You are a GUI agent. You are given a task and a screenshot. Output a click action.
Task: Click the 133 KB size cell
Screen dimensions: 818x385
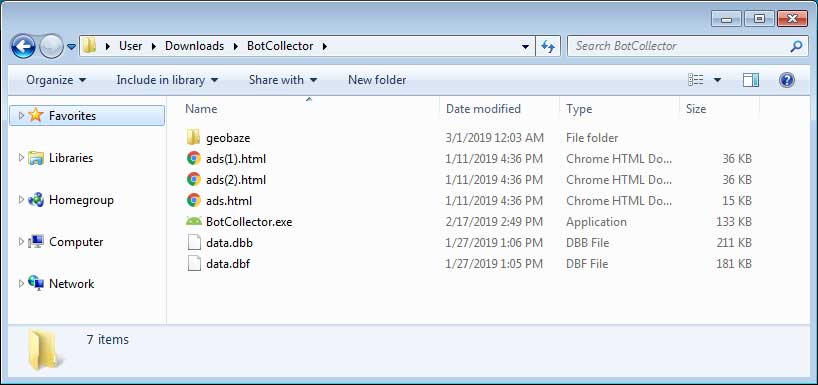tap(734, 222)
